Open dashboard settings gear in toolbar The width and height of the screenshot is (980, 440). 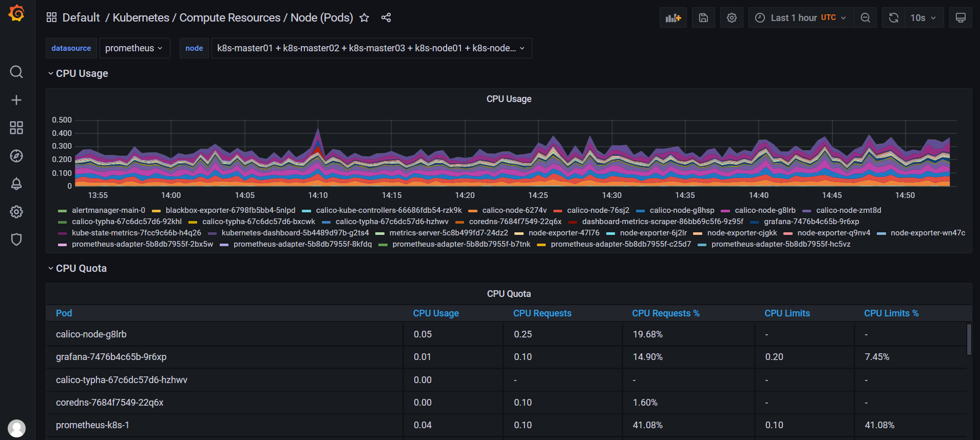point(732,18)
